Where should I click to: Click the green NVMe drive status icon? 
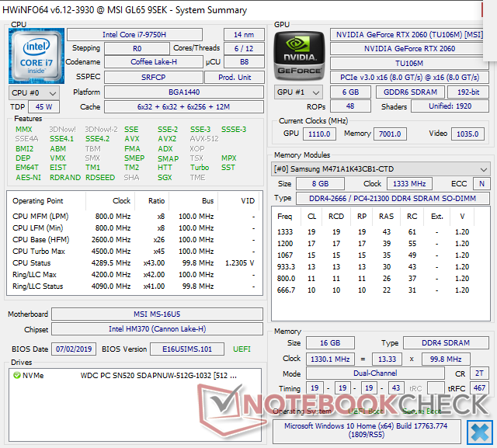17,376
